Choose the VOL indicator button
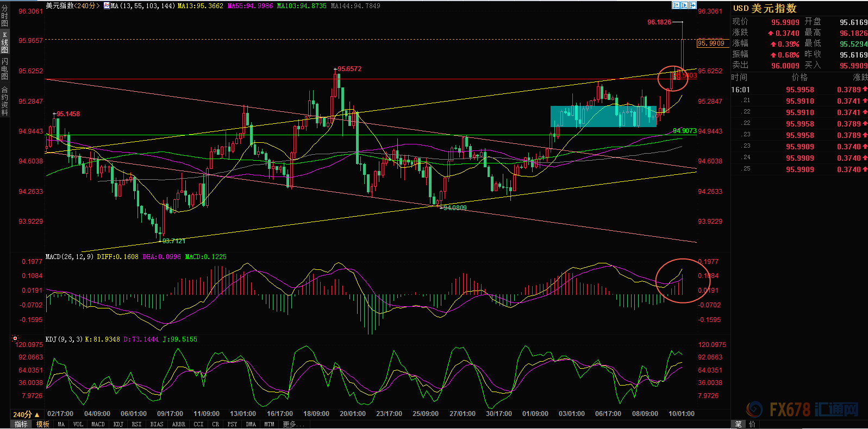This screenshot has width=868, height=429. pos(78,424)
